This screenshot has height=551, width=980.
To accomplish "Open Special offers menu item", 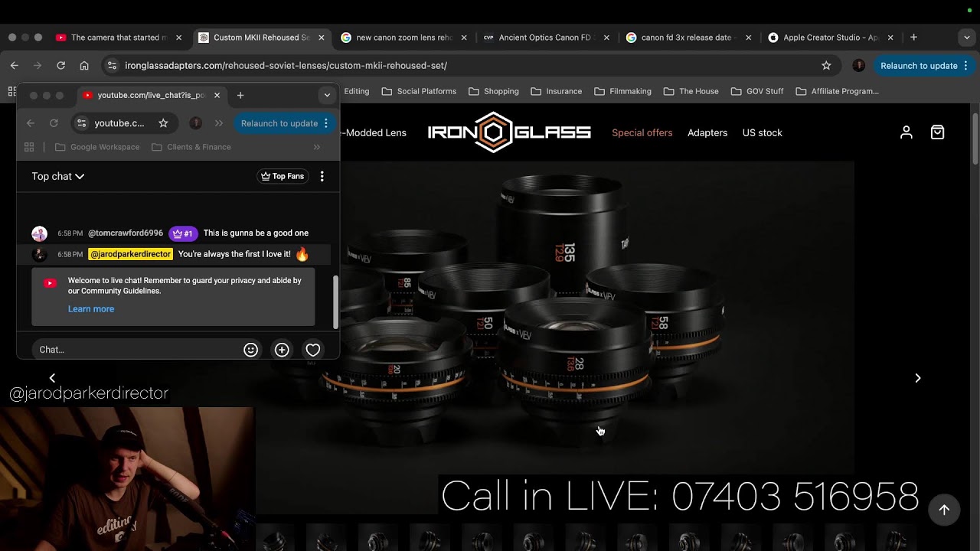I will click(x=642, y=132).
